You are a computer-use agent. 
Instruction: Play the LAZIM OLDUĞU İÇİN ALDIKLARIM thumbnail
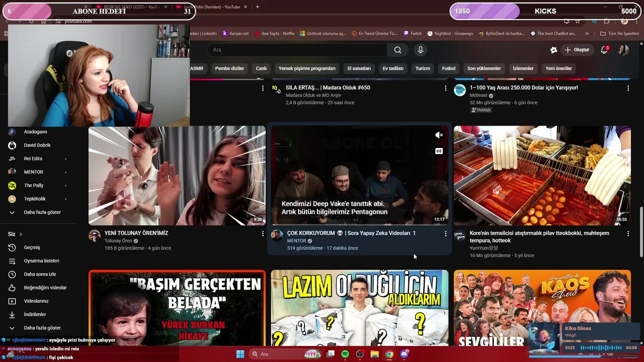coord(360,308)
